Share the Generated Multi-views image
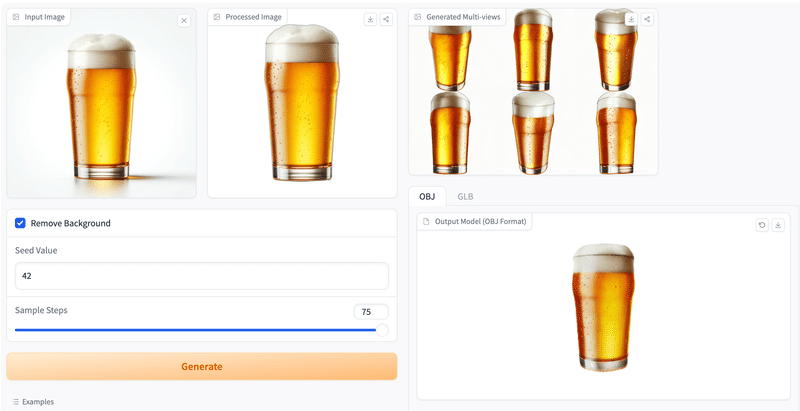 [x=648, y=19]
